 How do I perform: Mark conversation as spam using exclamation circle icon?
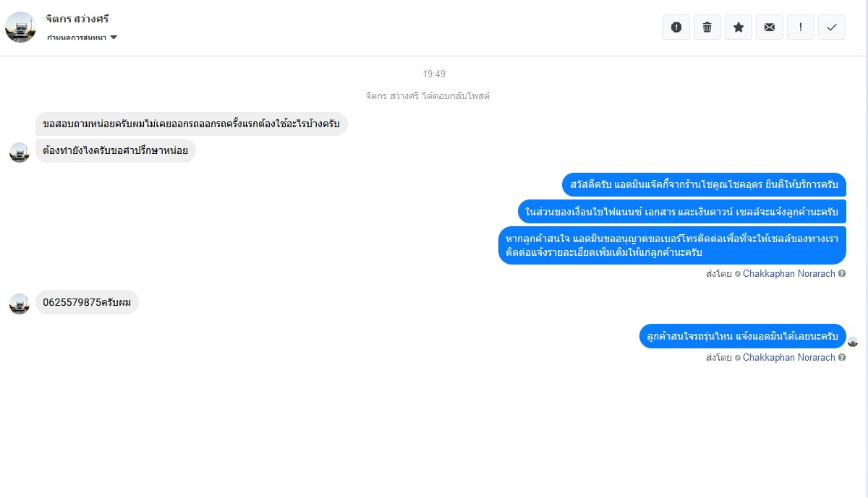click(x=676, y=27)
